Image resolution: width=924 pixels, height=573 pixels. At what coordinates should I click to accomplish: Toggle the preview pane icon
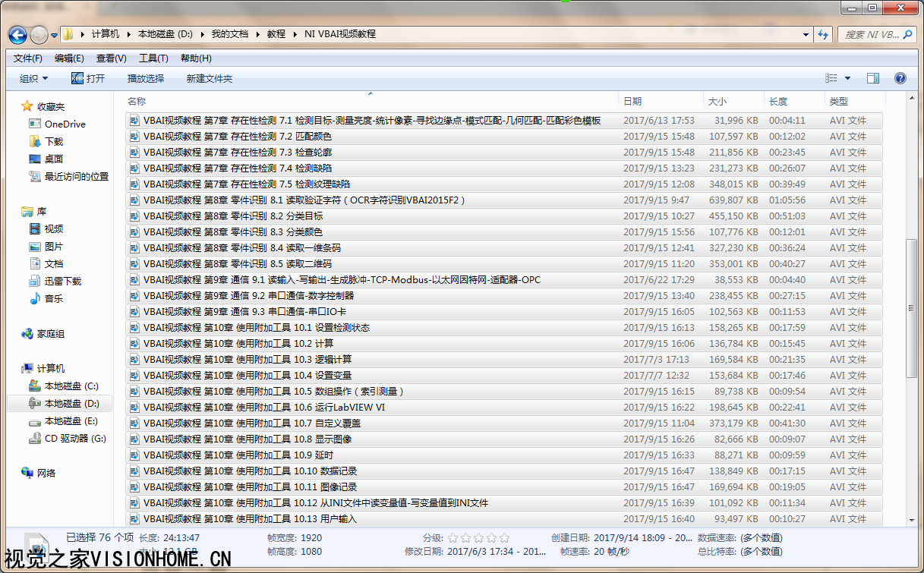click(872, 78)
